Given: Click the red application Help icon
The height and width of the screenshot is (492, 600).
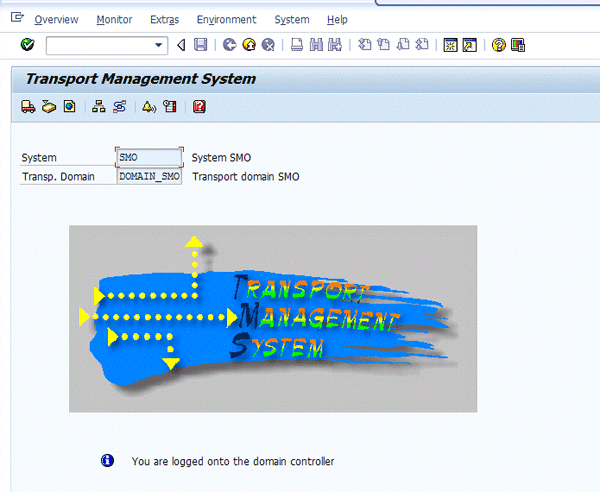Looking at the screenshot, I should [199, 106].
